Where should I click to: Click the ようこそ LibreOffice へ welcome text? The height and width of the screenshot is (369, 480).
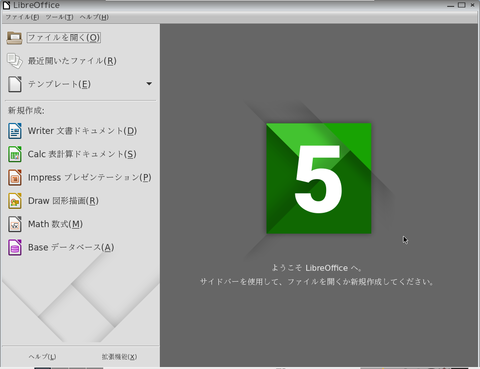click(x=317, y=268)
